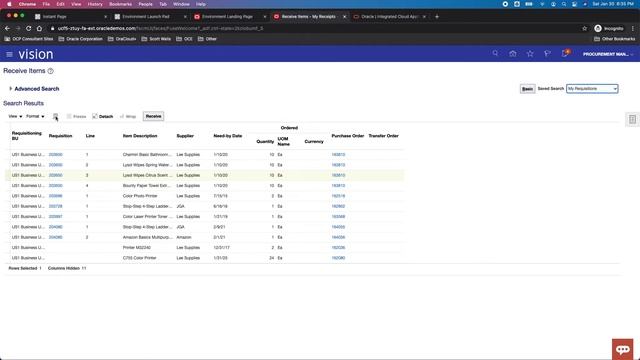Open purchase order link in C755 Color Printer row
Screen dimensions: 640x360
[x=338, y=258]
